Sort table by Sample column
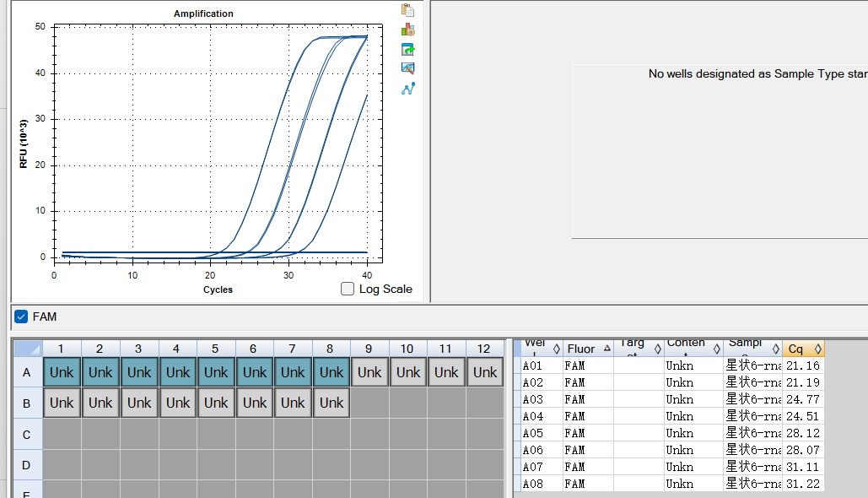Image resolution: width=868 pixels, height=498 pixels. coord(752,349)
